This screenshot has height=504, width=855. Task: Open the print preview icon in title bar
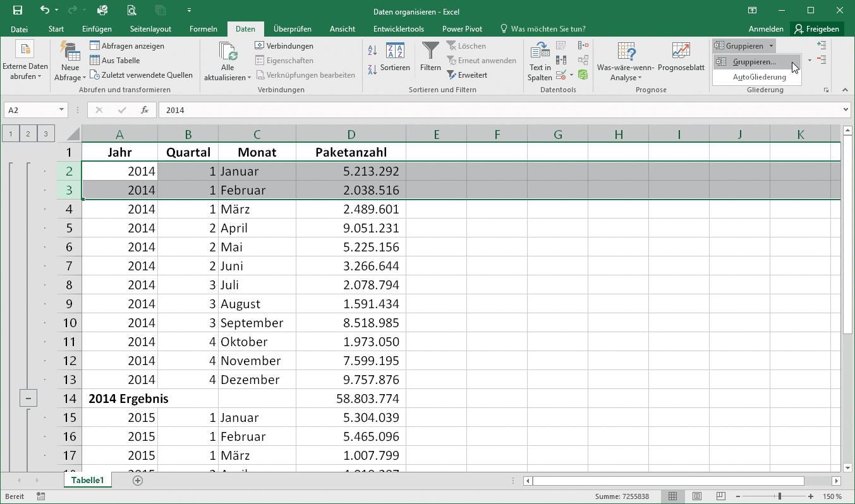click(x=131, y=10)
